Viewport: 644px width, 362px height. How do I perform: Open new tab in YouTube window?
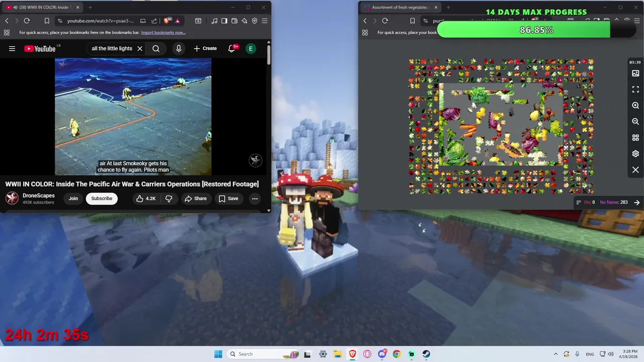click(90, 8)
